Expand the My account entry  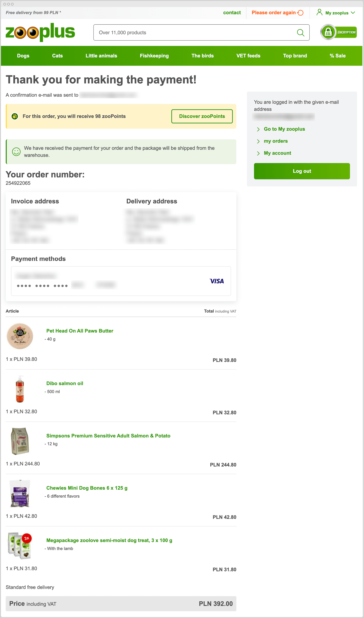(277, 153)
